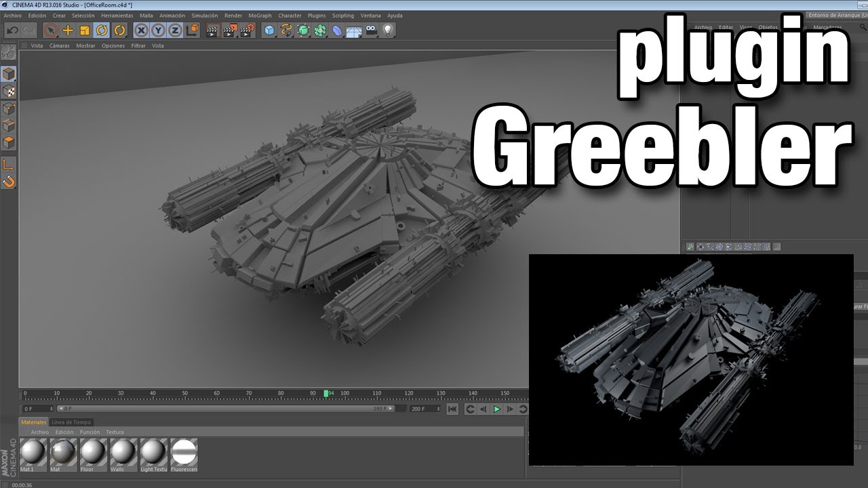Switch to Polygons mode orange cube
The image size is (868, 488).
click(x=9, y=142)
